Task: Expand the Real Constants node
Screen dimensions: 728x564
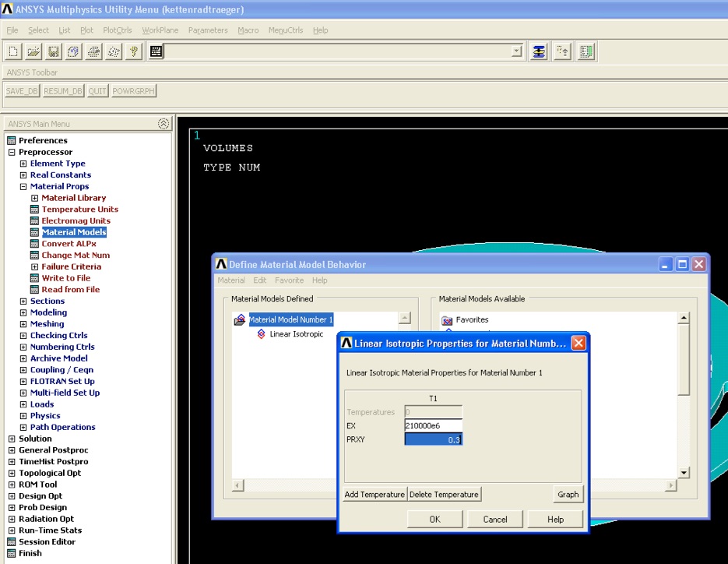Action: [x=23, y=175]
